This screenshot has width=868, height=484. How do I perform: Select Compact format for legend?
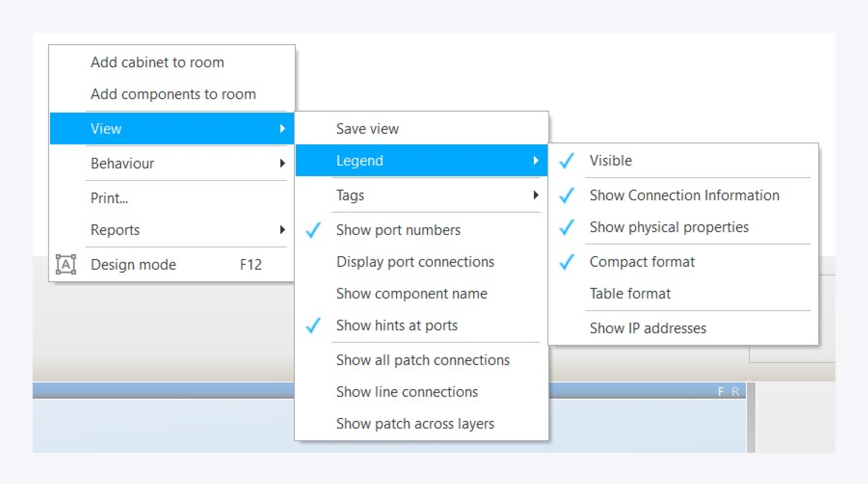[x=642, y=262]
